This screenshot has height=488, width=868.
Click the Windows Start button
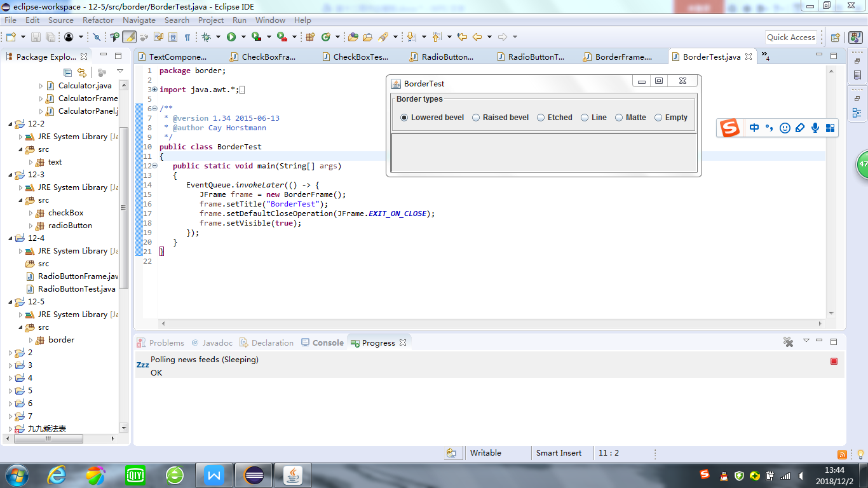16,475
